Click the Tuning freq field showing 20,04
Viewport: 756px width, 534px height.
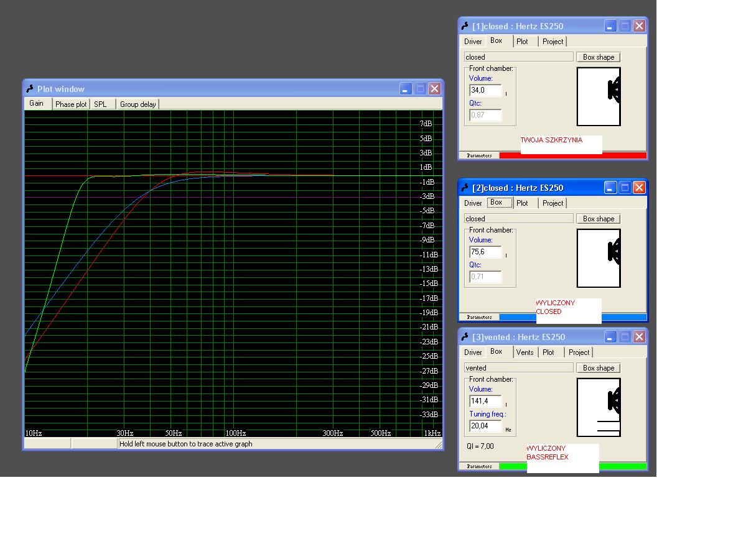click(x=485, y=426)
